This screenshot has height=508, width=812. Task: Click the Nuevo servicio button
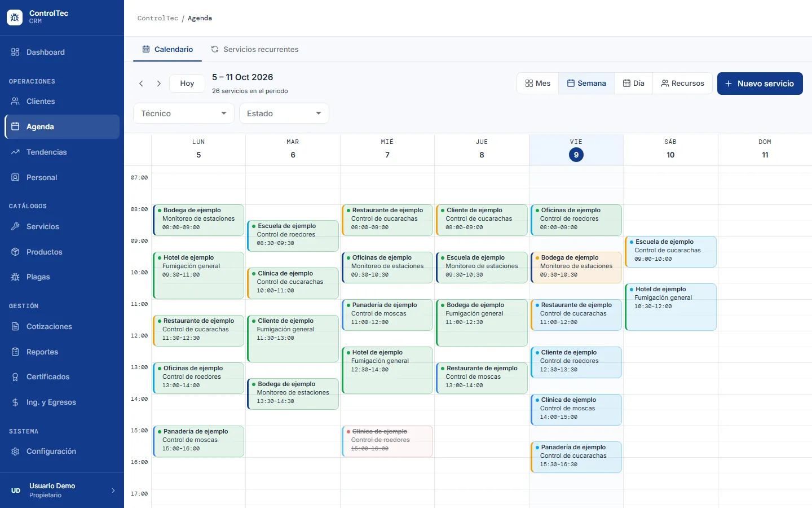click(760, 84)
